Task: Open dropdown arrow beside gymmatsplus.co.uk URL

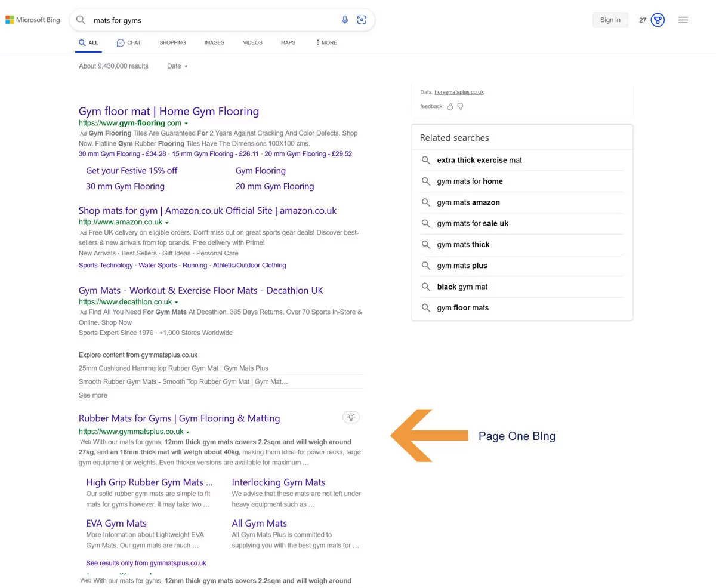Action: pos(188,432)
